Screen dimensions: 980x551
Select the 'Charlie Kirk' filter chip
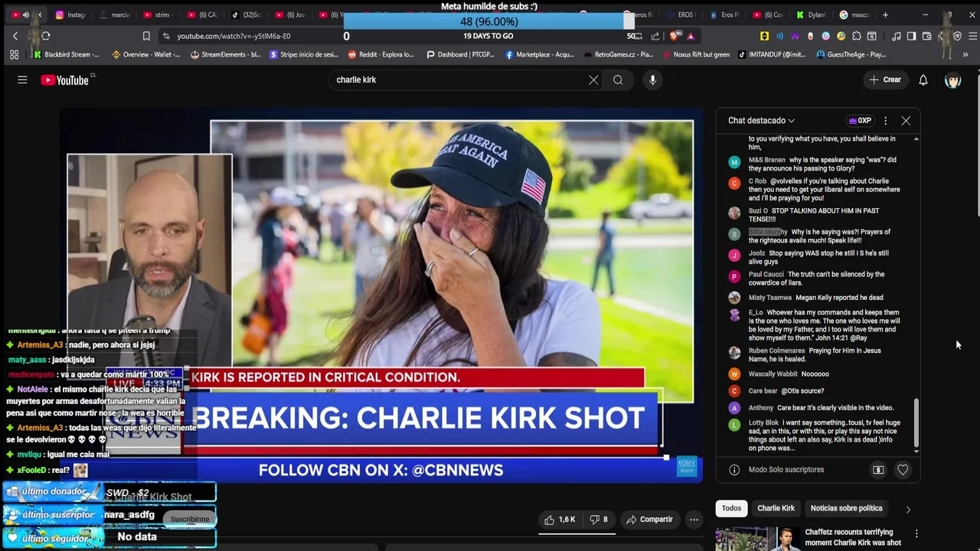[776, 508]
